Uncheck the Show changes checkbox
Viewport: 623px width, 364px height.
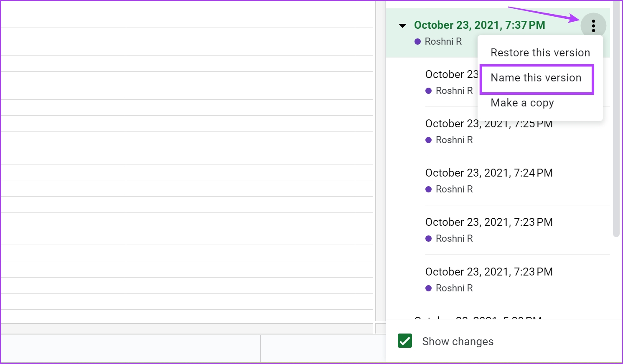point(405,341)
